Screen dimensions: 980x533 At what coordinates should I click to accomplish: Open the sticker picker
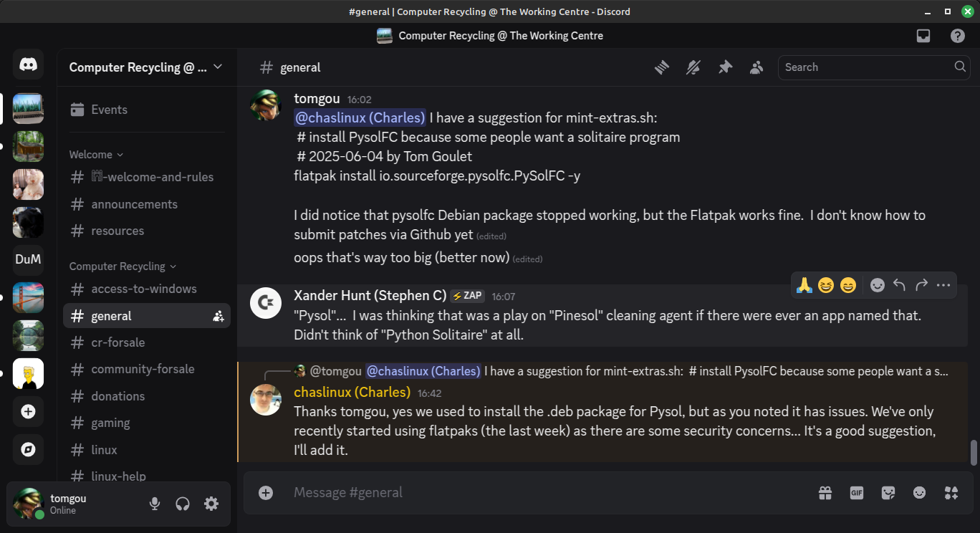888,493
